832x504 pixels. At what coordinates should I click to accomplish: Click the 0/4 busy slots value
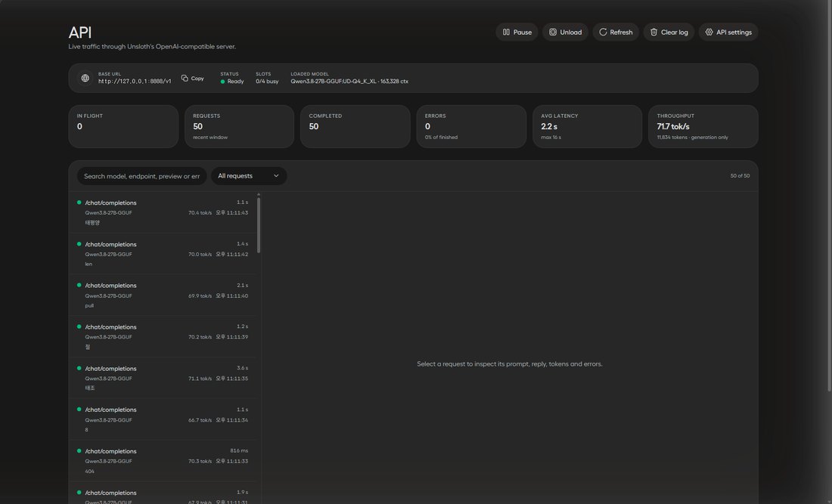[x=267, y=82]
